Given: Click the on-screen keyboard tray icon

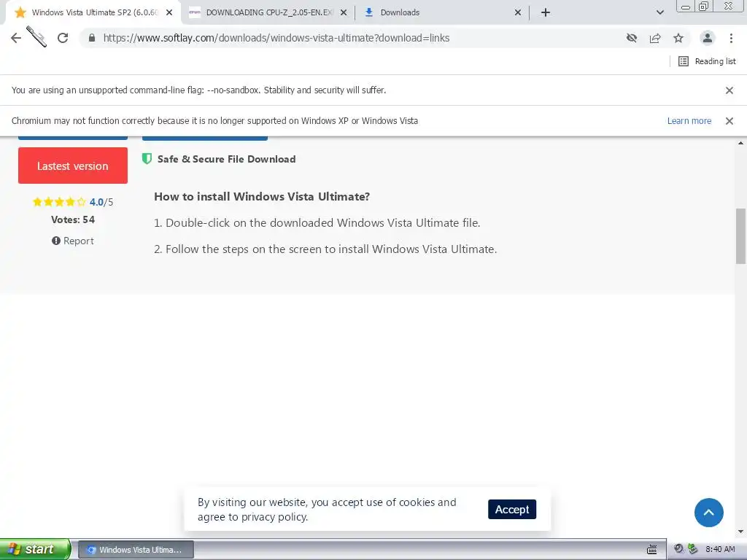Looking at the screenshot, I should [x=651, y=550].
